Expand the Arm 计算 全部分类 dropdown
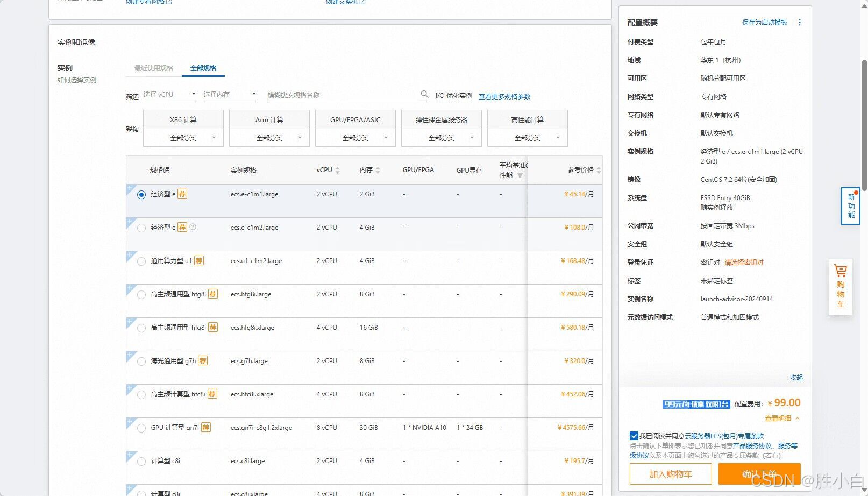Viewport: 868px width, 496px height. (269, 138)
